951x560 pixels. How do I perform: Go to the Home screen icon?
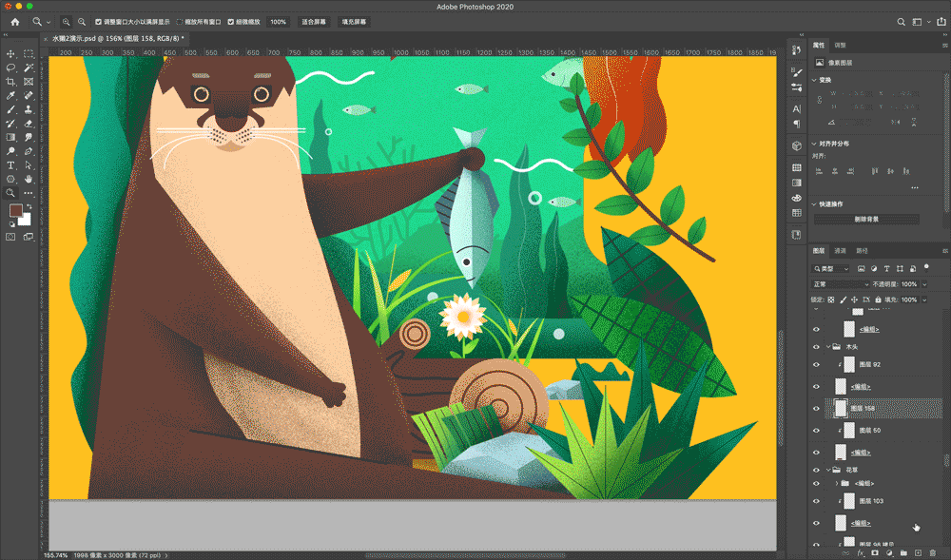coord(15,22)
